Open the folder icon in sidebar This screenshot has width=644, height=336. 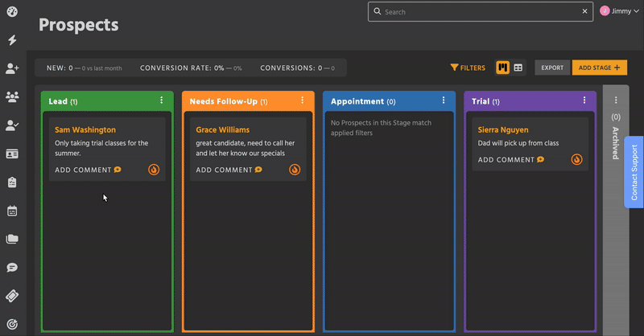pos(12,240)
